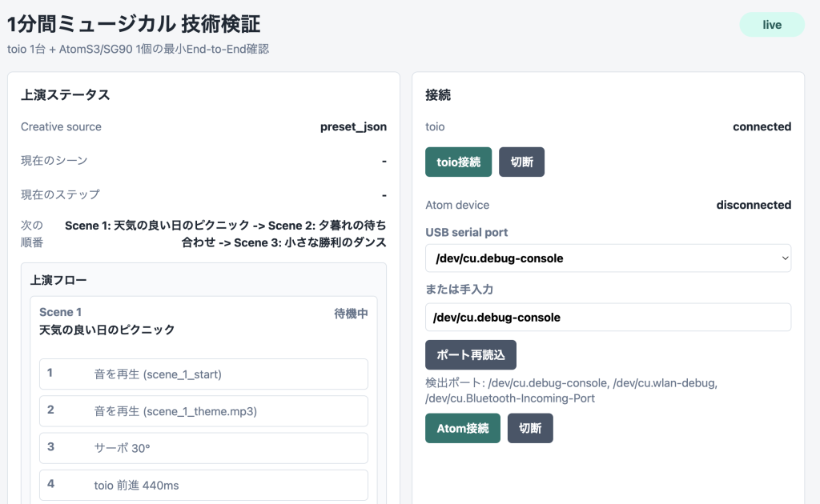Focus the または手入力 port text field

(608, 317)
